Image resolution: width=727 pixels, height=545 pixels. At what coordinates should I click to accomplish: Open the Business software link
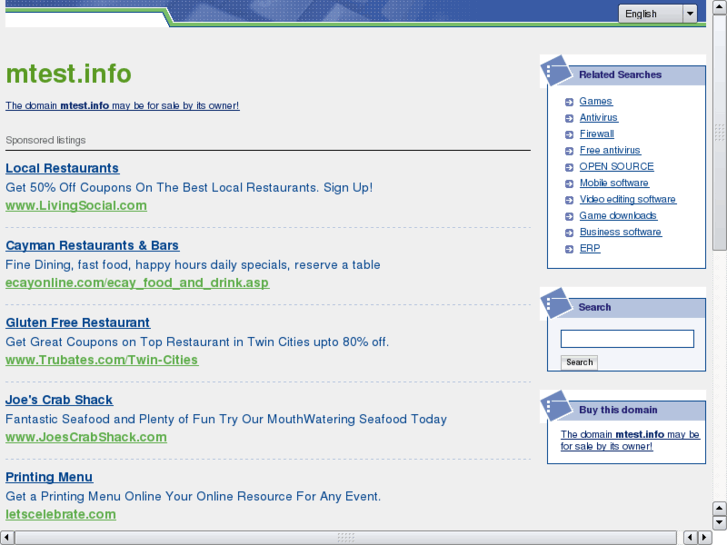click(620, 232)
